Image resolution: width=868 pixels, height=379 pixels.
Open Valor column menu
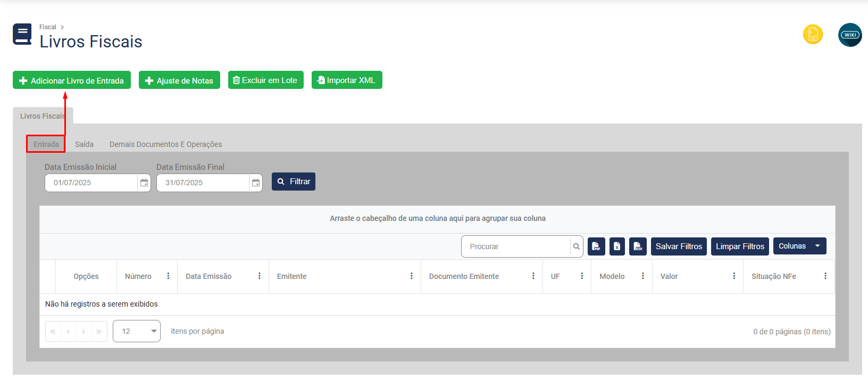(734, 276)
